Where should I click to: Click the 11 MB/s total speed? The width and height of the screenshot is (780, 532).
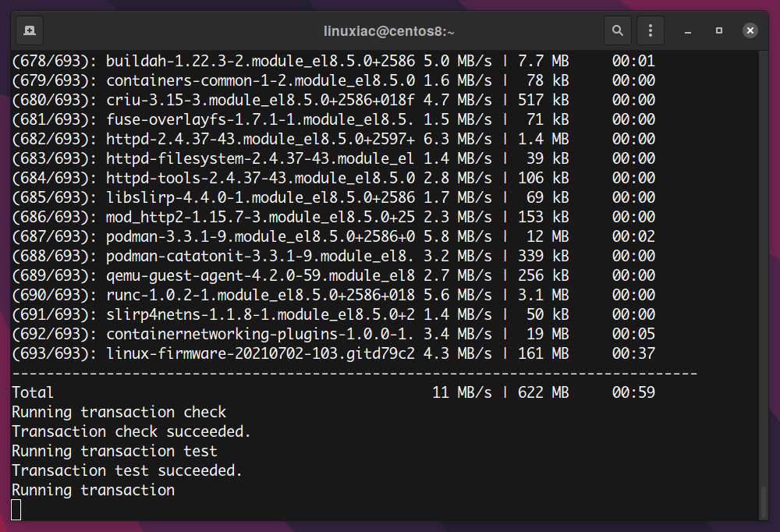462,392
